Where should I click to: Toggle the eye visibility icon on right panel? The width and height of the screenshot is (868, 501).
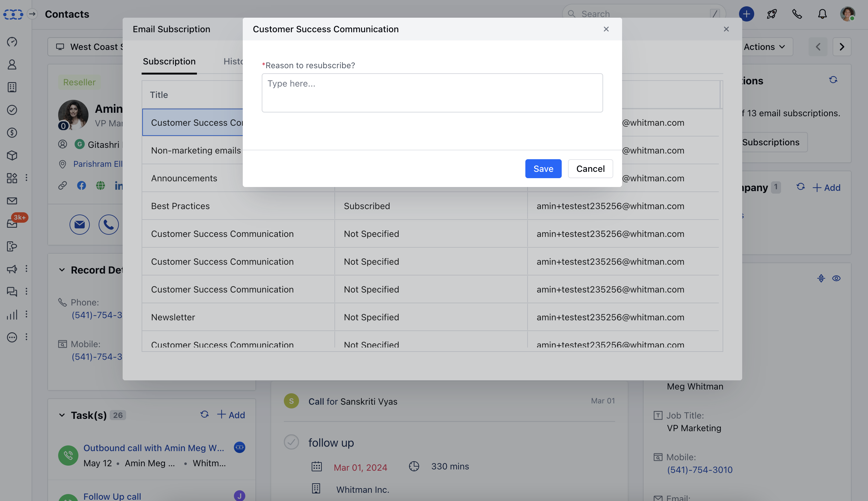pyautogui.click(x=836, y=278)
